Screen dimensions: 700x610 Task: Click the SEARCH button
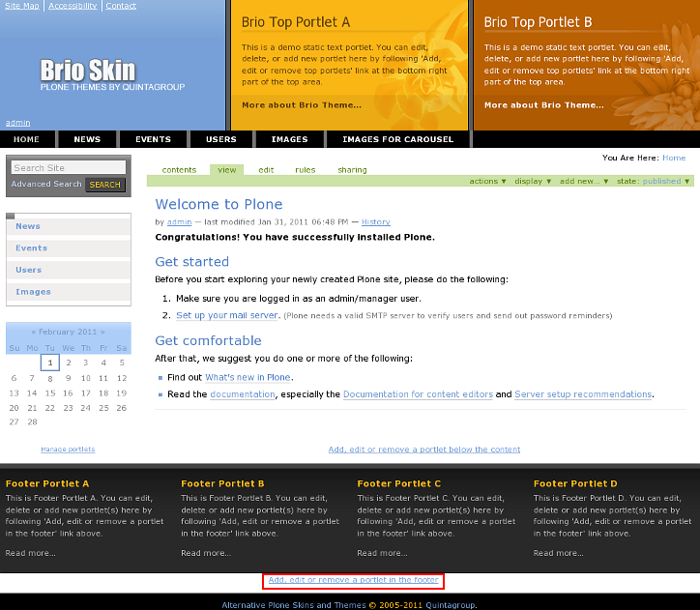105,185
